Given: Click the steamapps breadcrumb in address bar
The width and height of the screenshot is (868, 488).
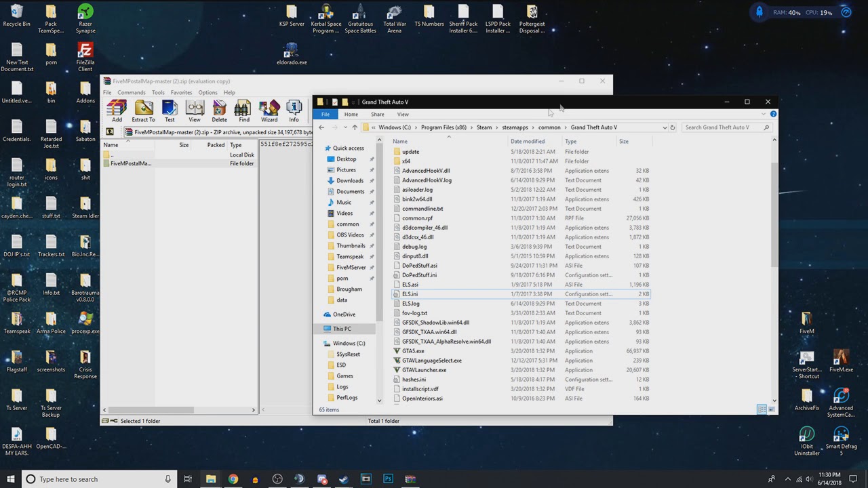Looking at the screenshot, I should pos(515,127).
